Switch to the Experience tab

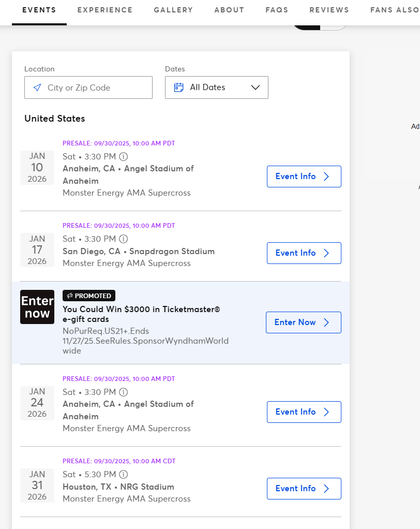tap(105, 10)
